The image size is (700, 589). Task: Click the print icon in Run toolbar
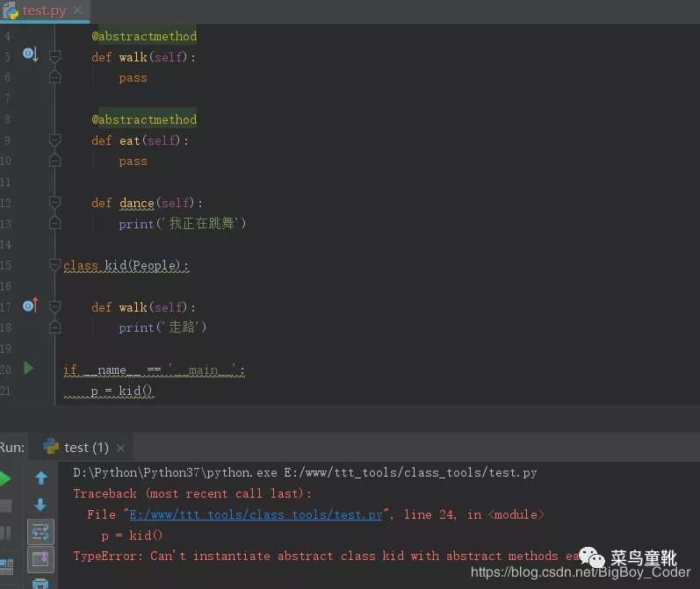click(40, 583)
